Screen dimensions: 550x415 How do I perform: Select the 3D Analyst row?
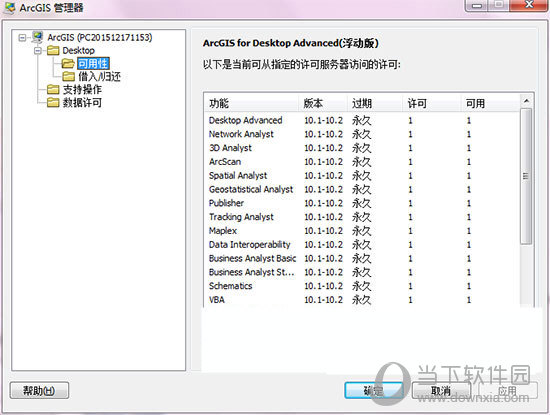click(x=362, y=148)
